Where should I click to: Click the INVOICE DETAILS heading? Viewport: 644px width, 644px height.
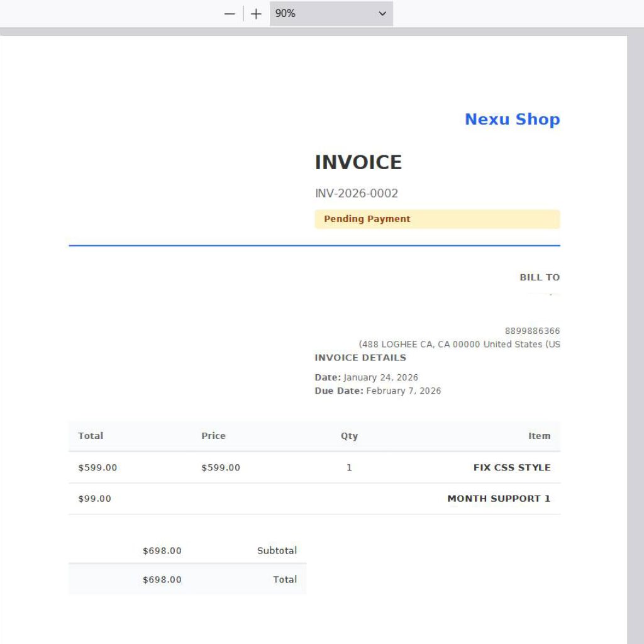[x=360, y=358]
